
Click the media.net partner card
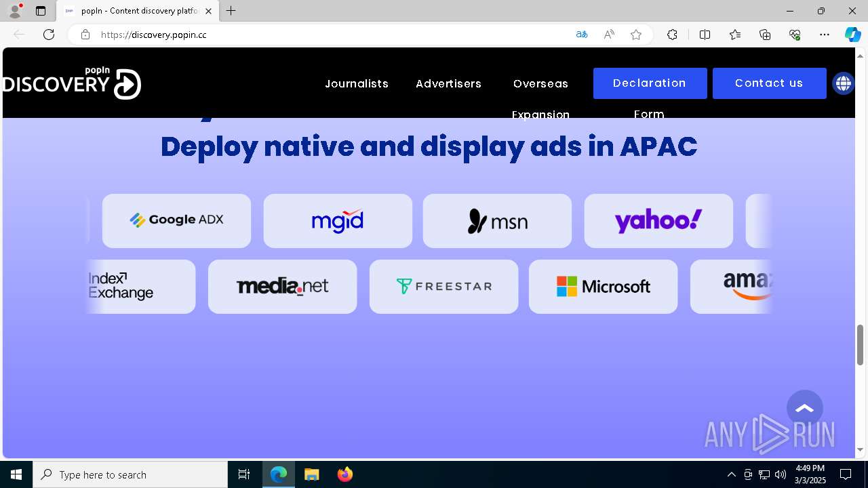[x=282, y=287]
